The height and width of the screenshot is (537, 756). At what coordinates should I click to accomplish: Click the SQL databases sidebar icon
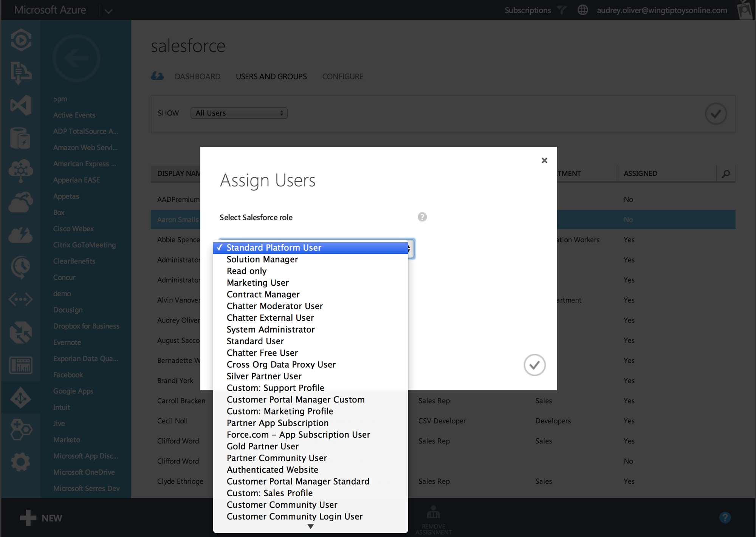21,138
